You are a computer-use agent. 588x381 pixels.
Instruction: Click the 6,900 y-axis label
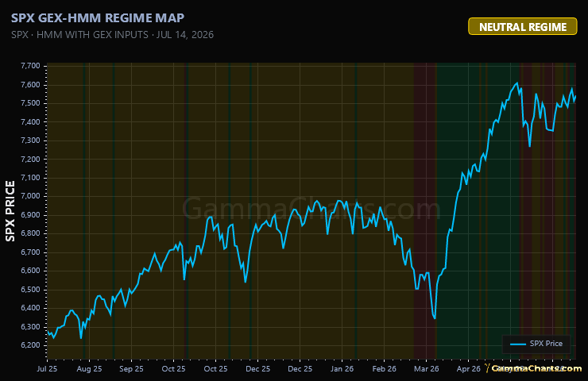point(30,215)
